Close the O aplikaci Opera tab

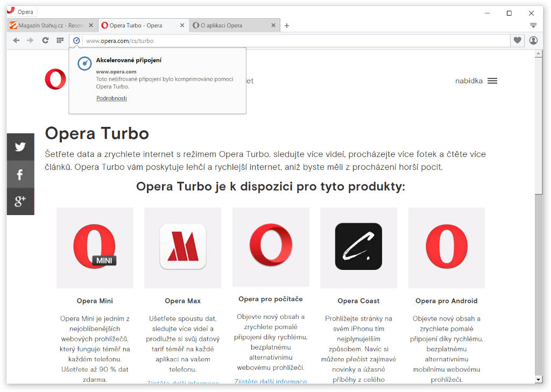pyautogui.click(x=273, y=25)
